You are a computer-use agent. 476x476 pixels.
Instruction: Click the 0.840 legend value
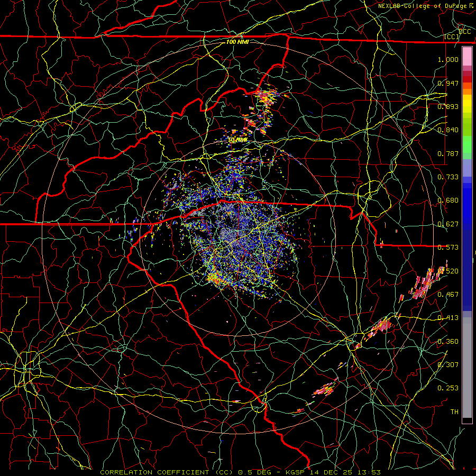[x=448, y=130]
